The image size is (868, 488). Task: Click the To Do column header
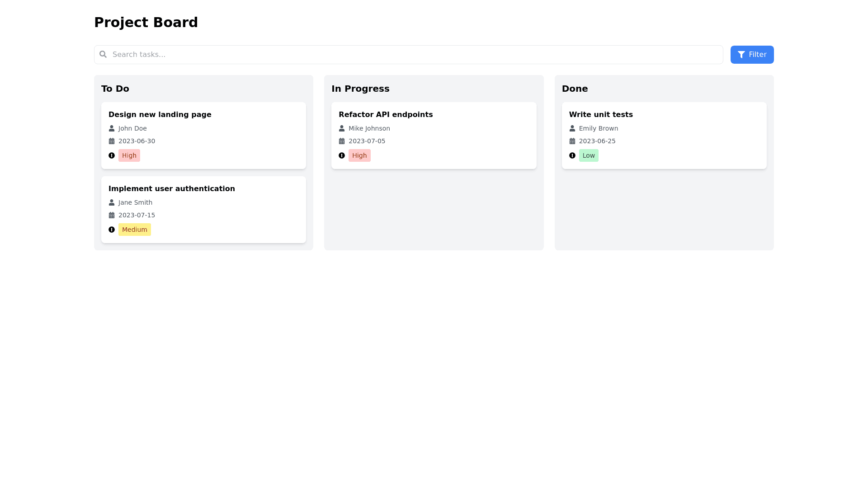(115, 89)
